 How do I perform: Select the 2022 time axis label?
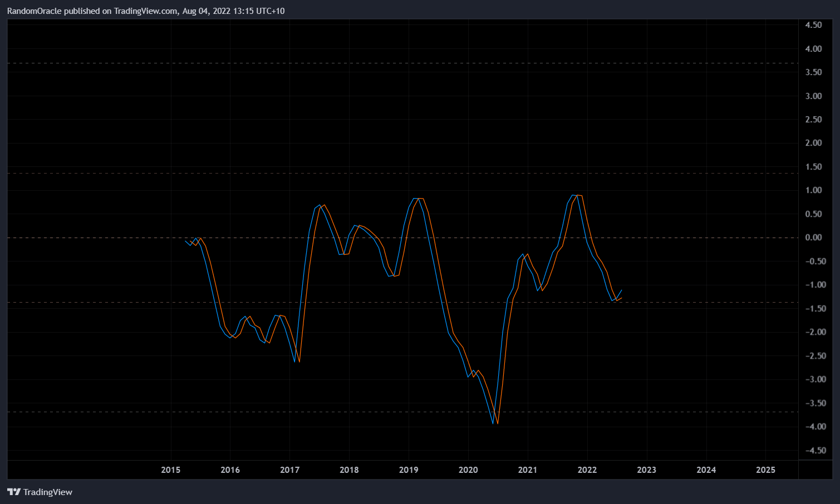(587, 470)
